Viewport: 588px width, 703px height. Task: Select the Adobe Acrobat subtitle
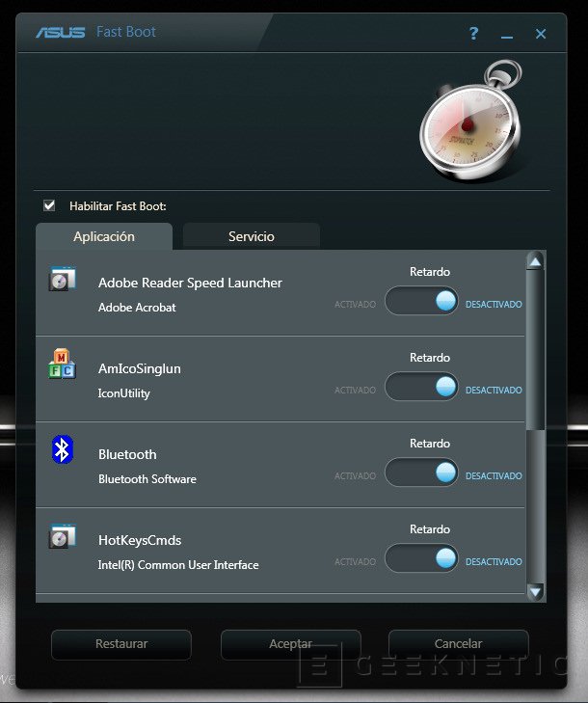[137, 308]
